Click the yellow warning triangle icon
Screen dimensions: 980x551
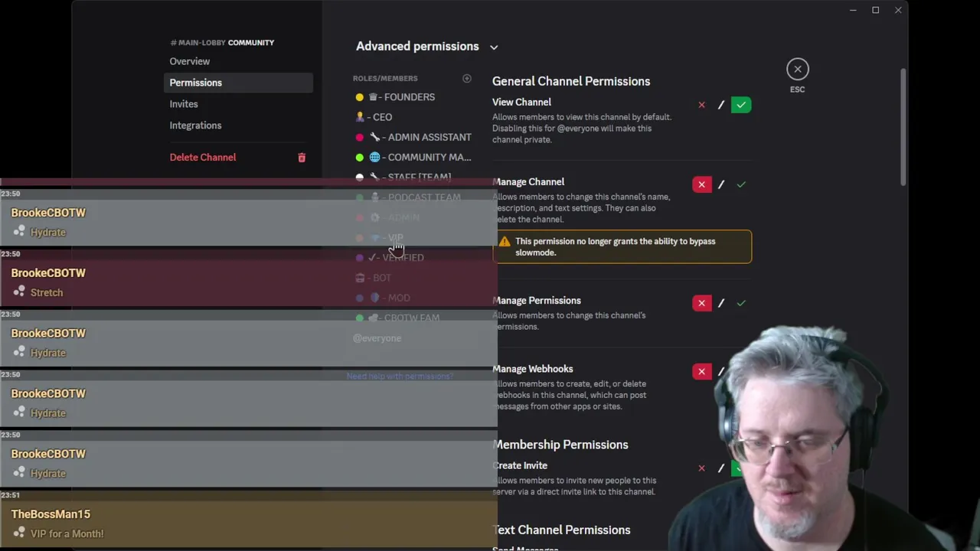(505, 242)
